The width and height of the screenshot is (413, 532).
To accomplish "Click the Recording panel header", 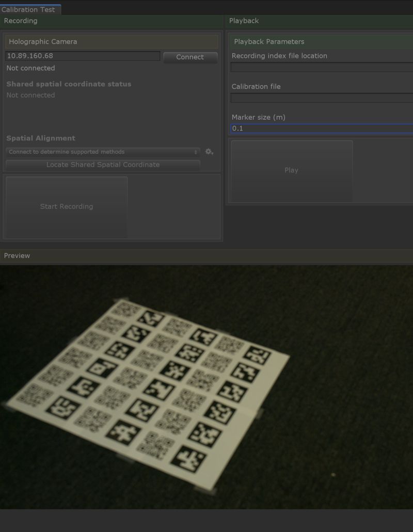I will click(x=21, y=21).
